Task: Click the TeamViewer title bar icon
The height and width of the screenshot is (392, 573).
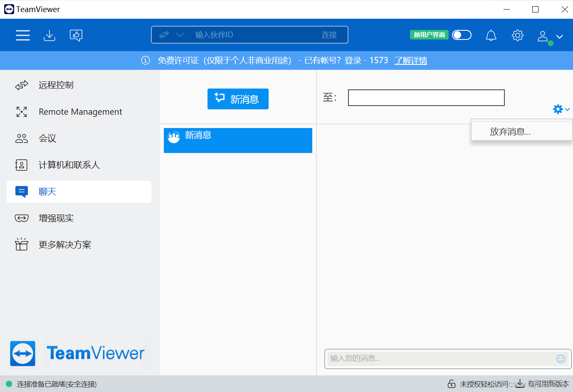Action: pos(9,9)
